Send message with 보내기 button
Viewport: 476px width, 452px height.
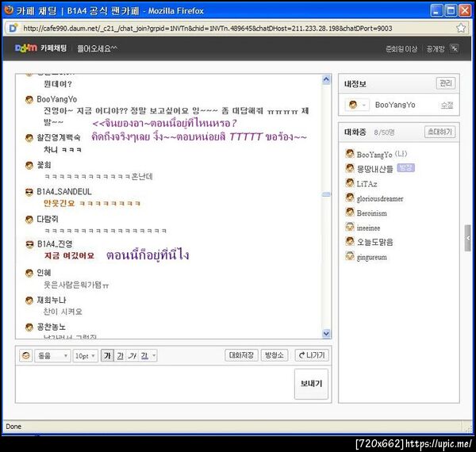click(x=311, y=384)
